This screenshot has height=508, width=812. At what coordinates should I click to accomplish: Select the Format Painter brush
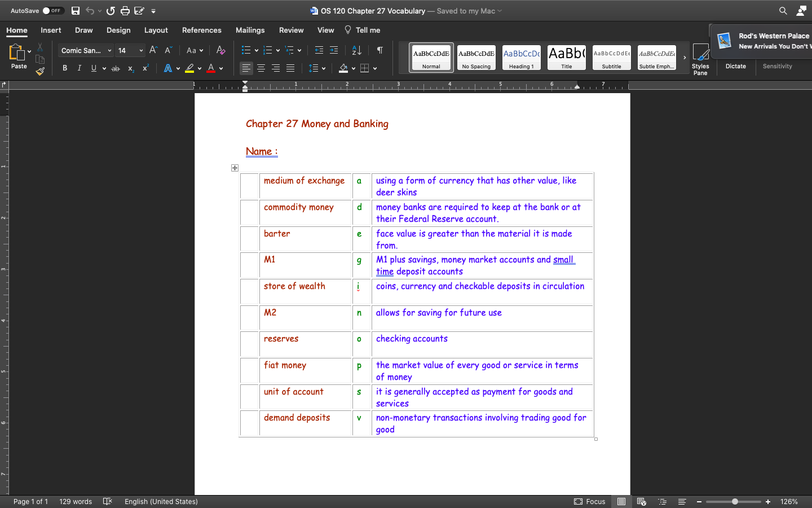(x=40, y=71)
